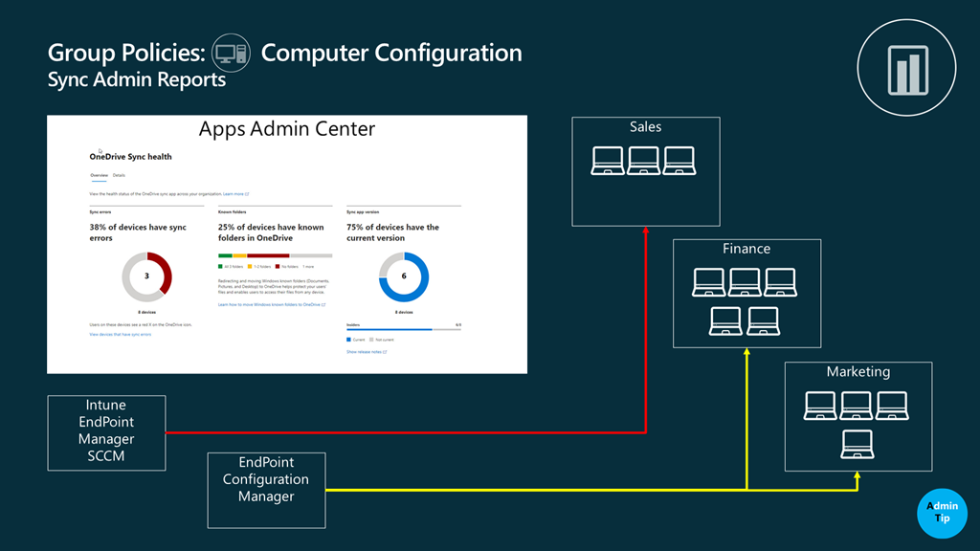Click the bottom-left laptop in Finance
Image resolution: width=980 pixels, height=551 pixels.
[x=726, y=321]
